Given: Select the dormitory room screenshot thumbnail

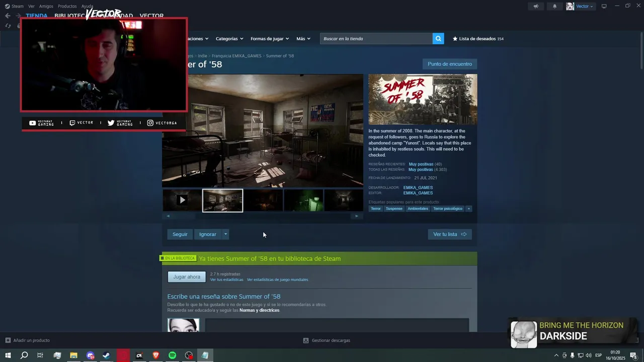Looking at the screenshot, I should pos(222,200).
